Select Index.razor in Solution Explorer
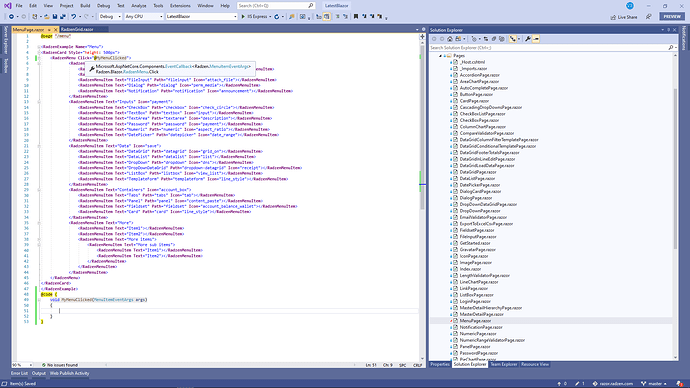The height and width of the screenshot is (388, 690). [470, 269]
